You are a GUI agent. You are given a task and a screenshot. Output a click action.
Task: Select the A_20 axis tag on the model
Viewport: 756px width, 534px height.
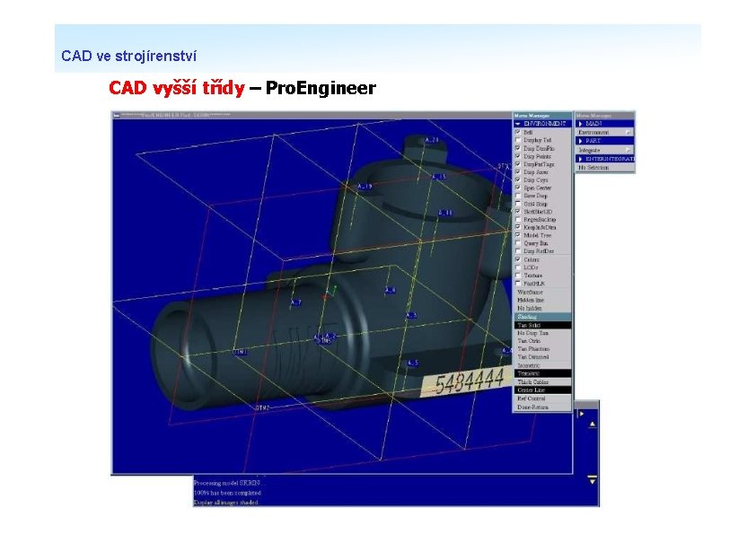(432, 140)
